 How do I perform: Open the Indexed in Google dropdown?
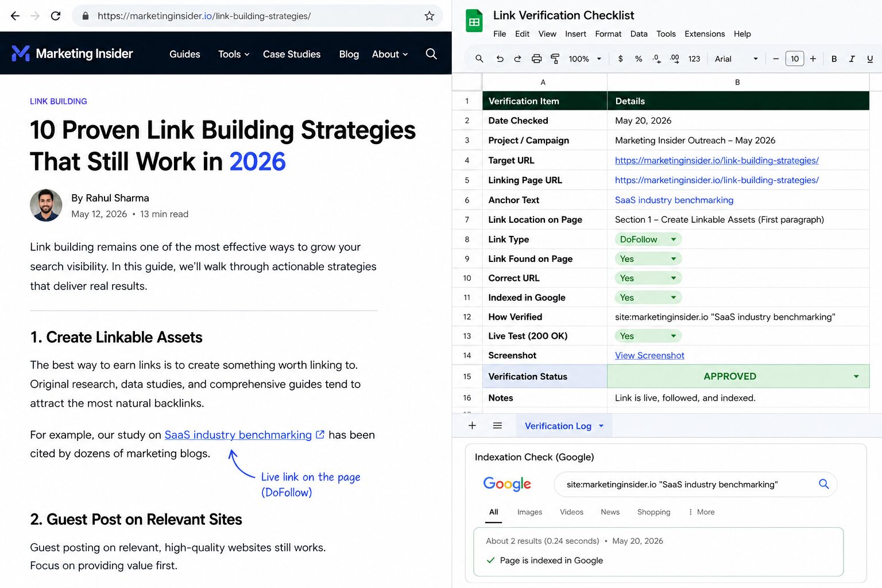point(648,297)
